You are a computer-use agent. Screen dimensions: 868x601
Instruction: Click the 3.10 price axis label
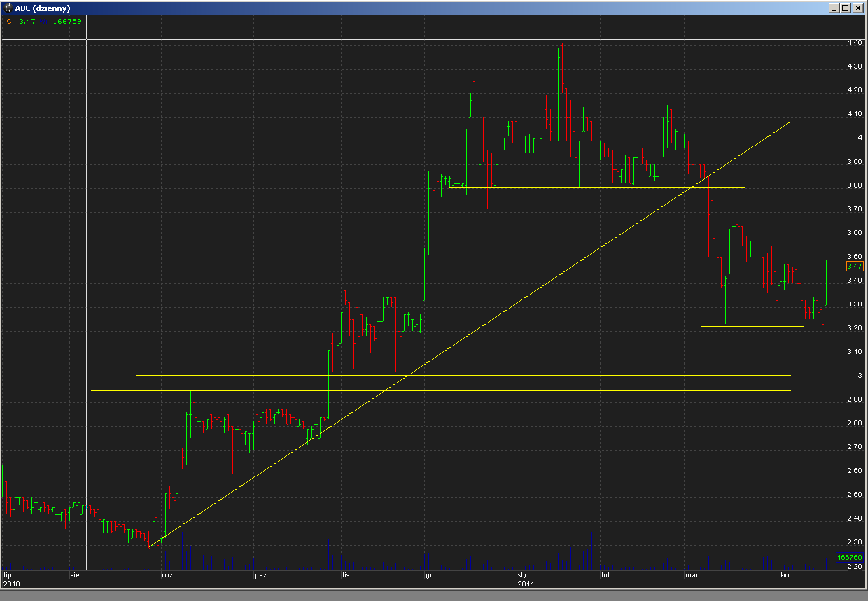854,352
